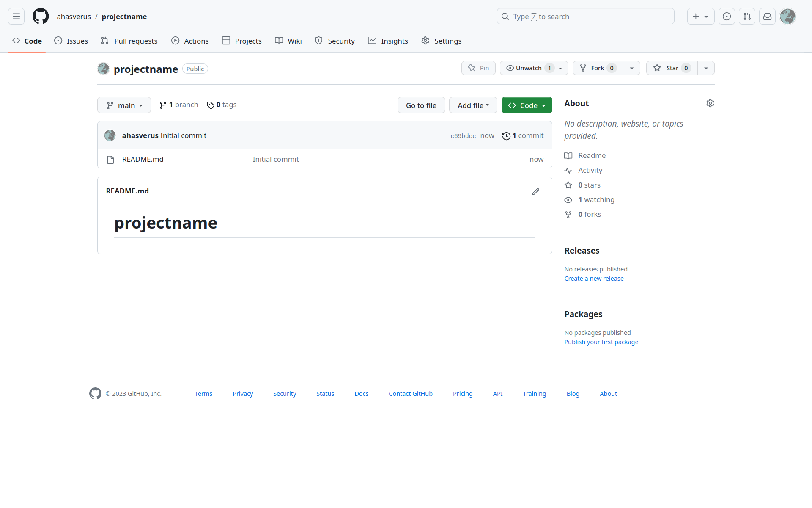Toggle Unwatch notifications for repository
The image size is (812, 508).
529,68
